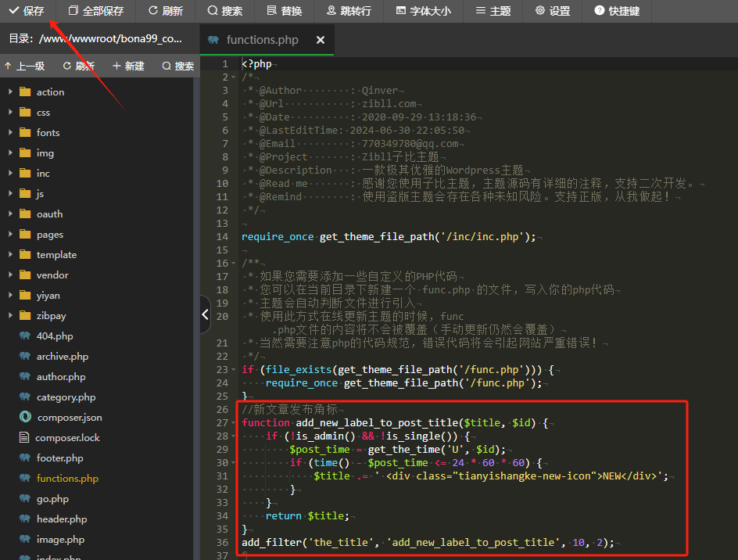The height and width of the screenshot is (560, 738).
Task: Expand the action folder
Action: pyautogui.click(x=11, y=92)
